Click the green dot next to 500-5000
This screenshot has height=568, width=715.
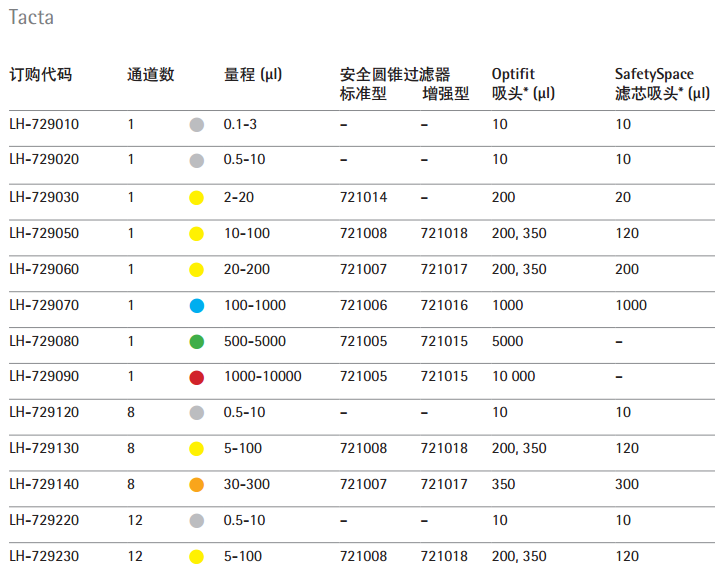click(197, 342)
